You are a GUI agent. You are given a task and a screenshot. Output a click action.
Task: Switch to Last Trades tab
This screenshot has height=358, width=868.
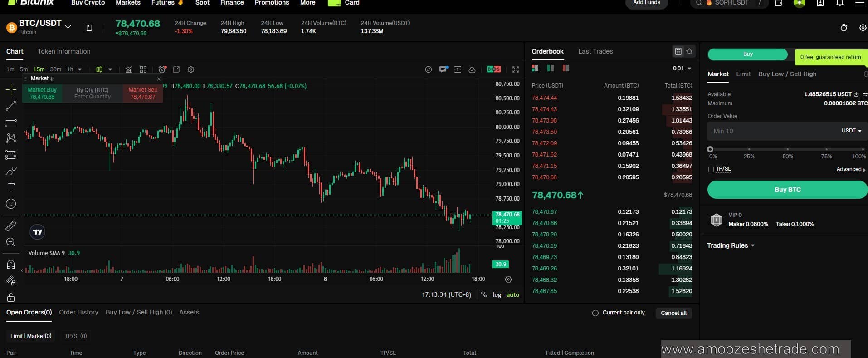pos(595,51)
